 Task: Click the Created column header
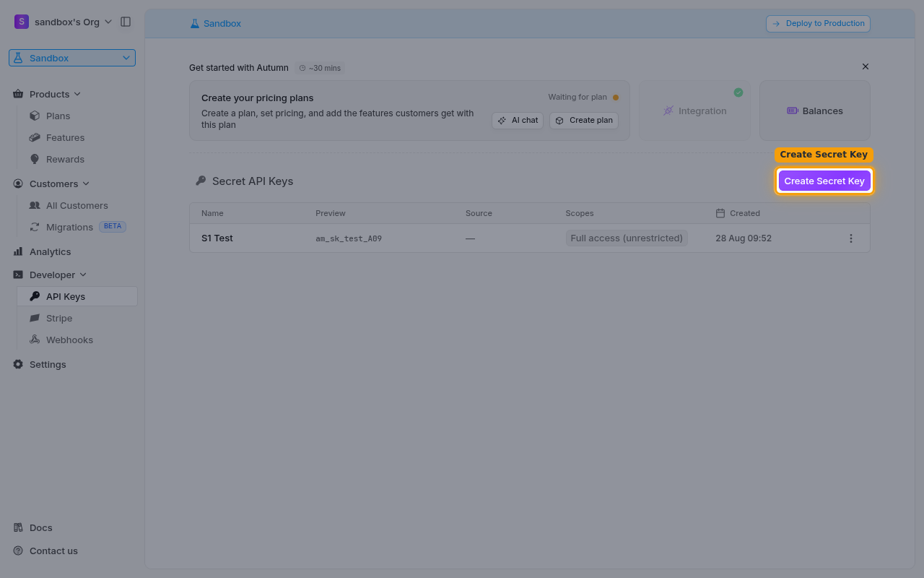[x=738, y=213]
